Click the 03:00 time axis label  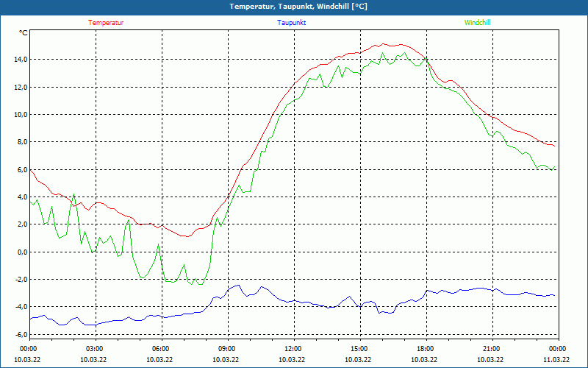tap(93, 349)
